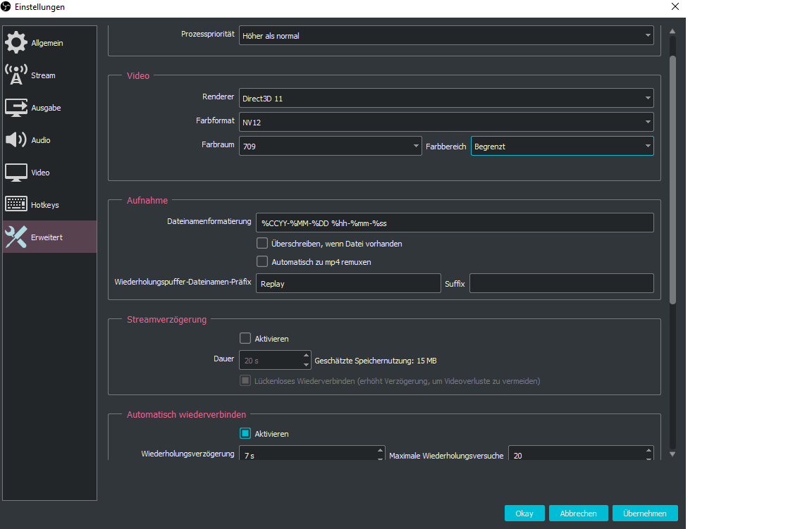Screen dimensions: 812x529
Task: Select the Erweitert tools icon
Action: point(16,237)
